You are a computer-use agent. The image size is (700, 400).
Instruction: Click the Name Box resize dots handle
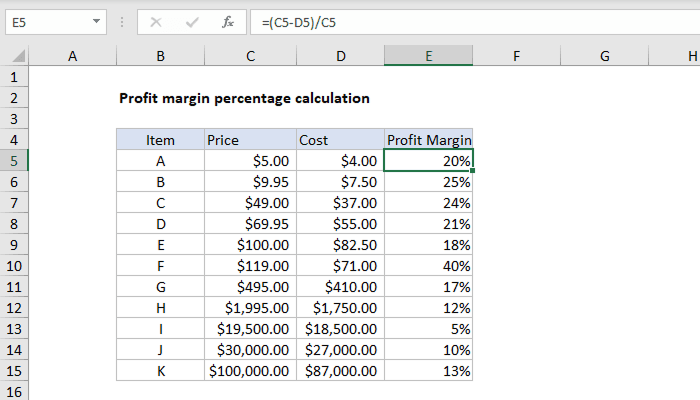point(123,20)
